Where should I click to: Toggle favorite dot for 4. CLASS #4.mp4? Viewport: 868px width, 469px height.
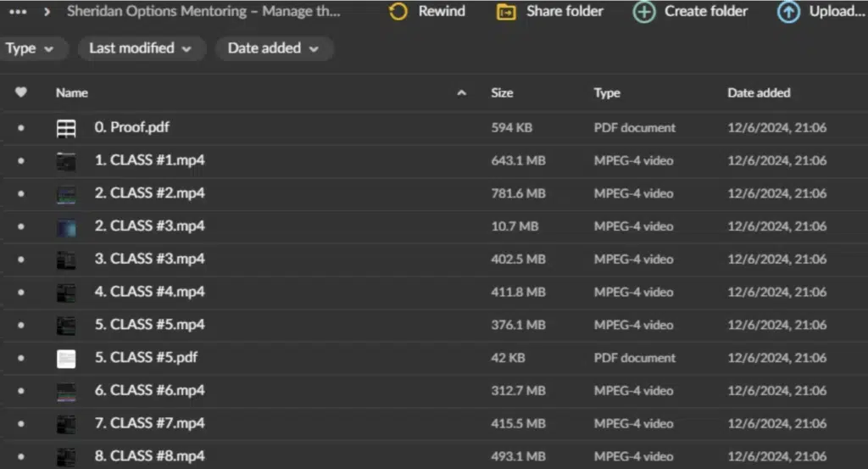pyautogui.click(x=20, y=293)
